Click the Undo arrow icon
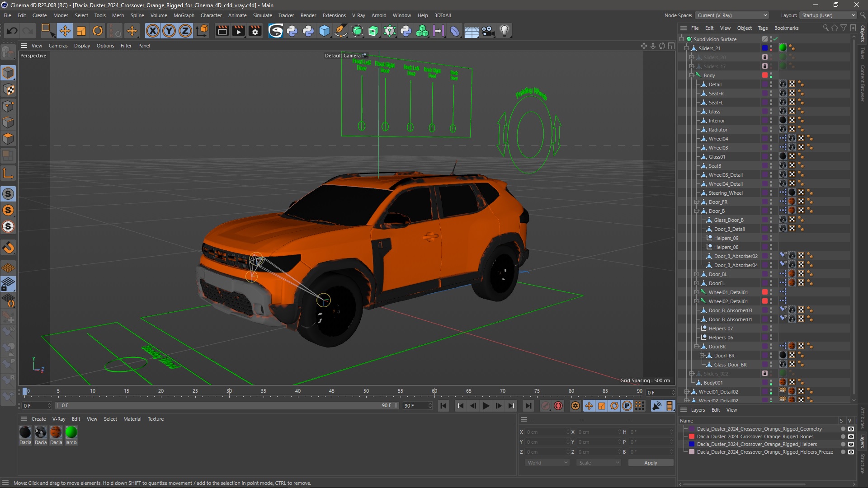 click(12, 31)
